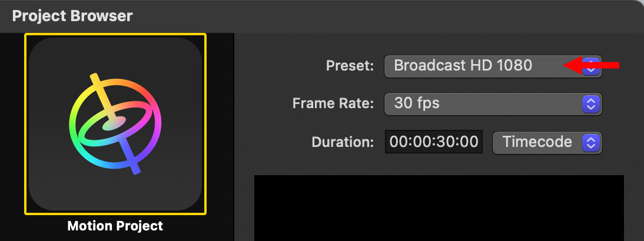Click the Preset field label

[x=350, y=66]
